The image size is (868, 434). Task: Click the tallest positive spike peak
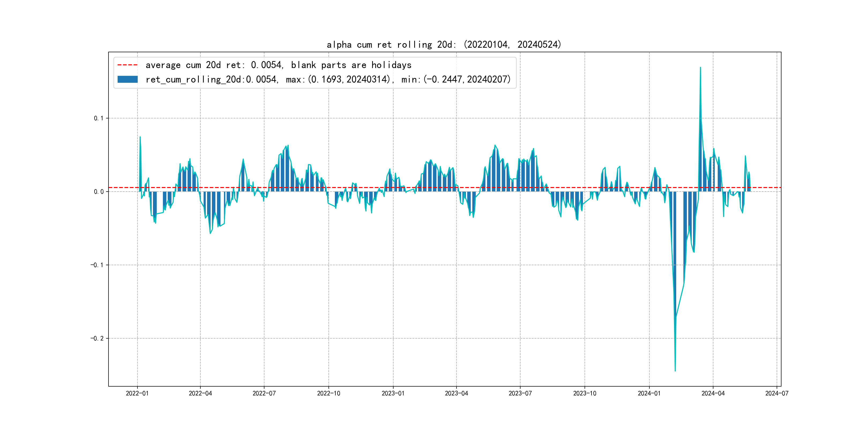[x=700, y=68]
